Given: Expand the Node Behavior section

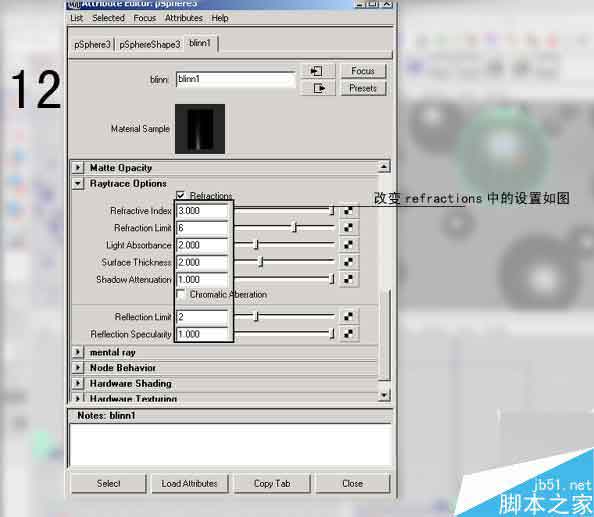Looking at the screenshot, I should tap(78, 367).
